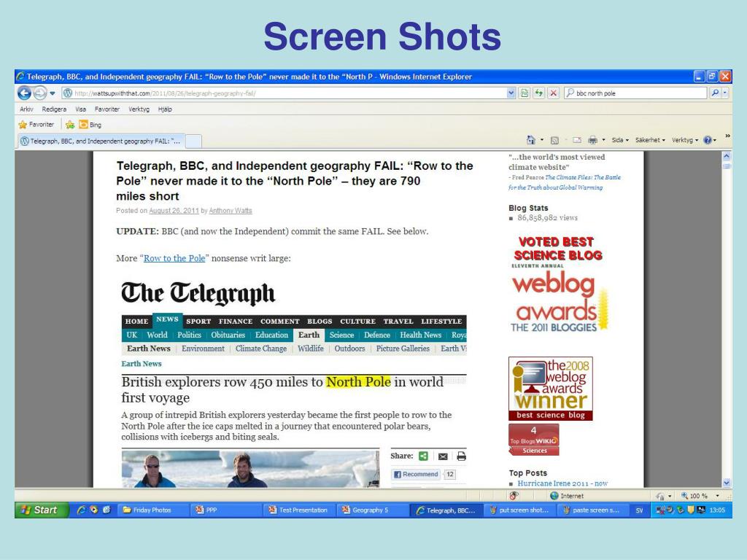
Task: Click the Wikio Top Blogs Sciences badge
Action: point(534,440)
